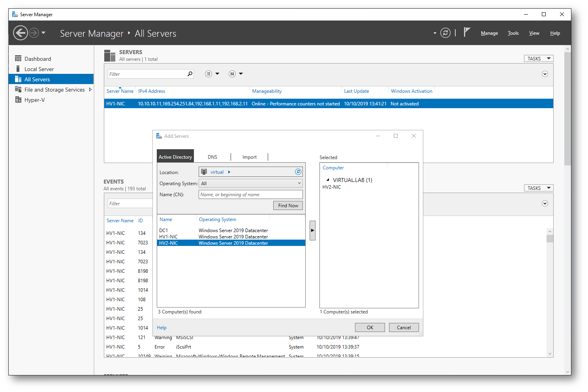Viewport: 588px width, 392px height.
Task: Open the Servers TASKS dropdown
Action: pos(539,58)
